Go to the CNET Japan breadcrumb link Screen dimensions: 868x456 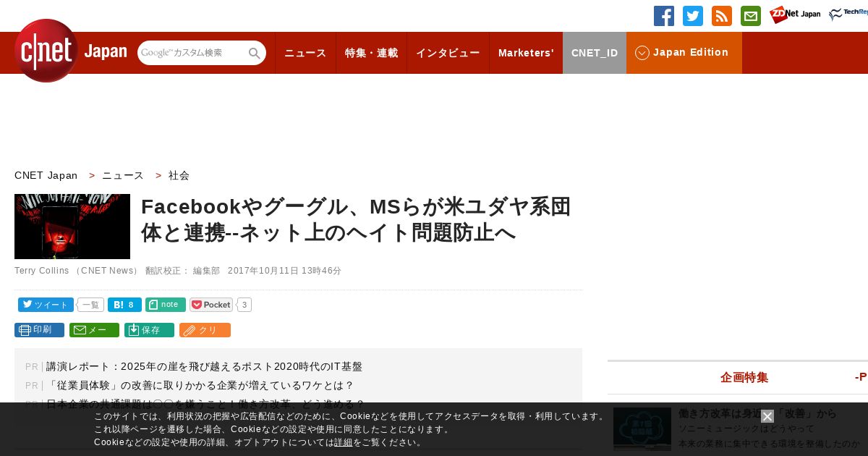(46, 175)
